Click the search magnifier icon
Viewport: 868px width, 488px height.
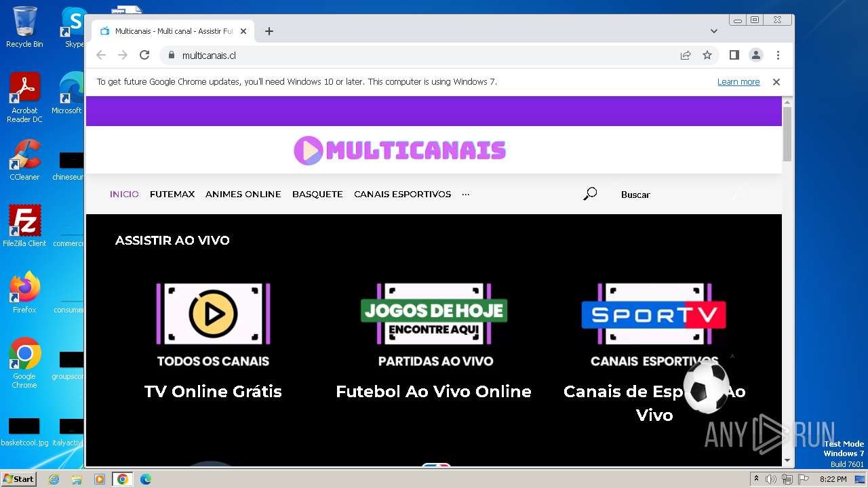click(x=590, y=194)
